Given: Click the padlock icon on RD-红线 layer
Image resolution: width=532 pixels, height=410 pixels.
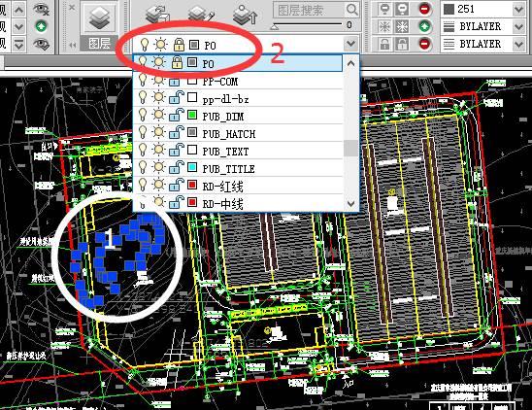Looking at the screenshot, I should pyautogui.click(x=176, y=185).
